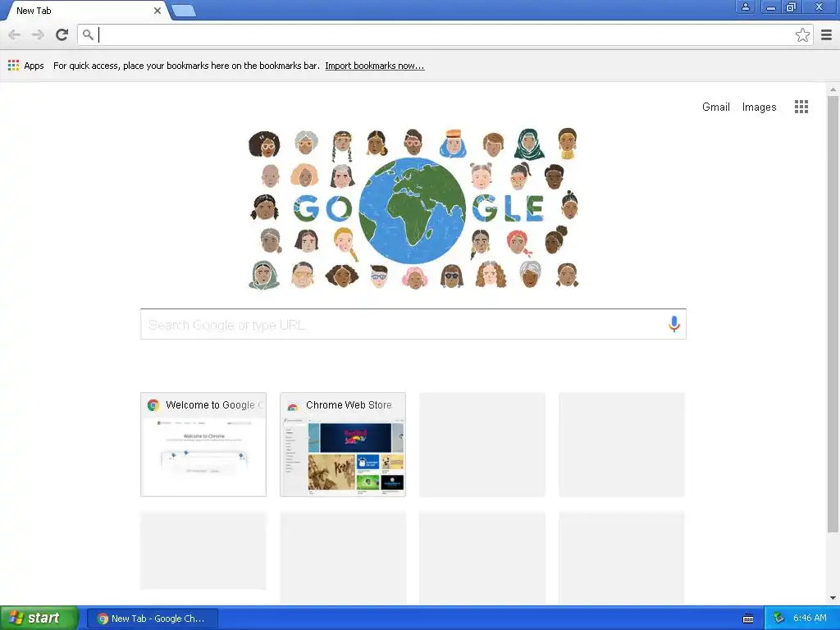Viewport: 840px width, 630px height.
Task: Click the keyboard icon in the system tray
Action: [x=748, y=619]
